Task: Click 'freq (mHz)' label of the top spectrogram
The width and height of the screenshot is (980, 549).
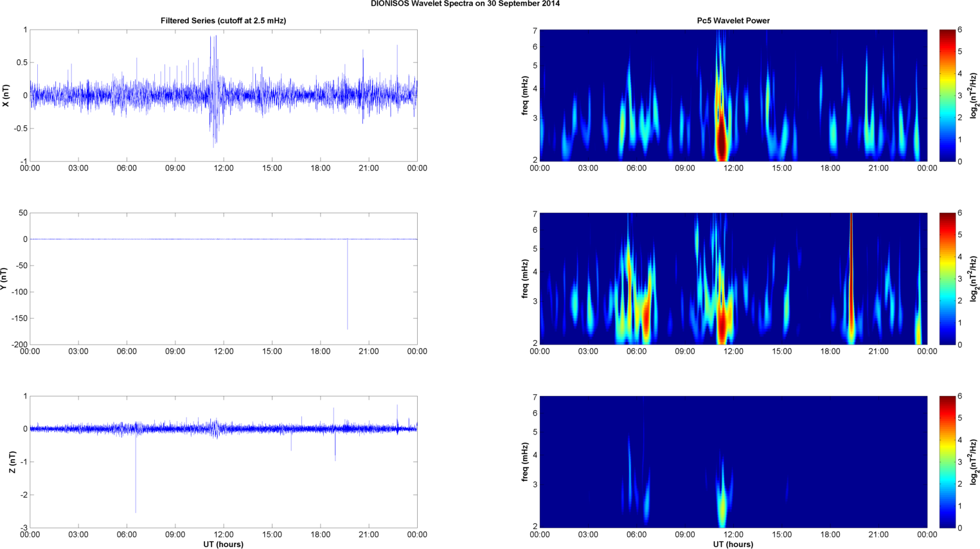Action: [x=526, y=96]
